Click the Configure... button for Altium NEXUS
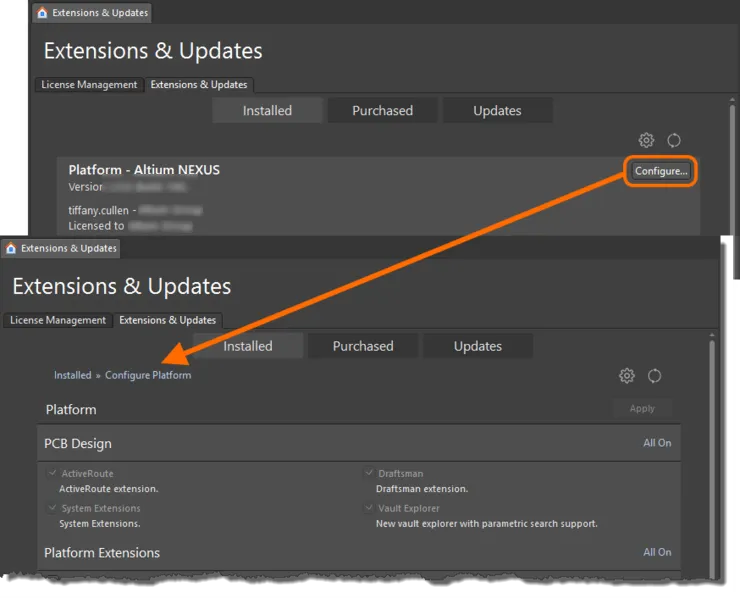Screen dimensions: 740x598 [x=661, y=171]
